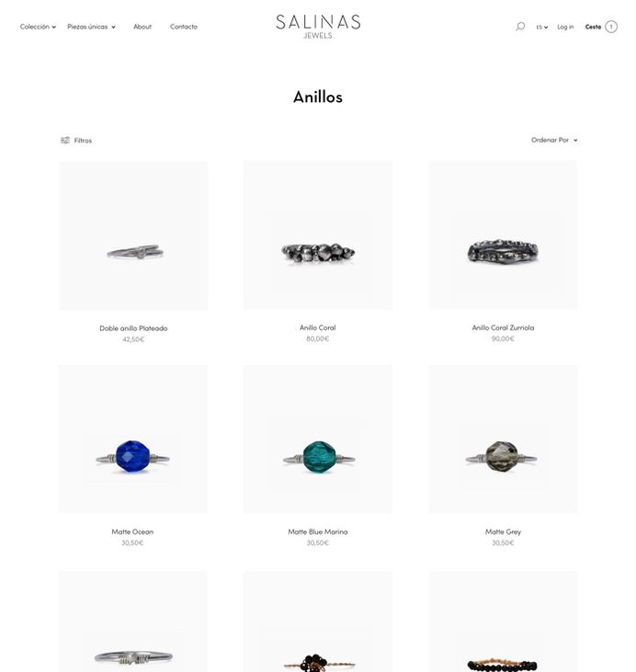The image size is (636, 672).
Task: Open the Ordenar Por sort dropdown
Action: click(554, 140)
